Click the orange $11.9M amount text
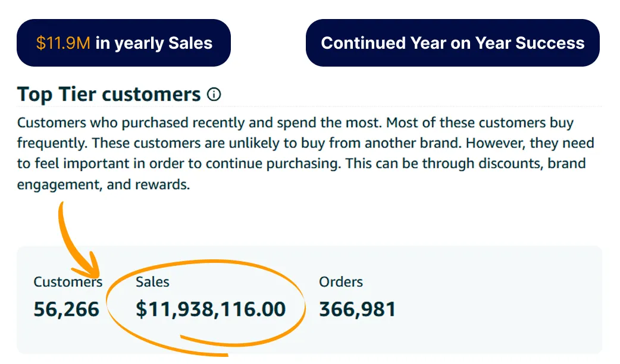Viewport: 620px width, 364px height. tap(63, 43)
